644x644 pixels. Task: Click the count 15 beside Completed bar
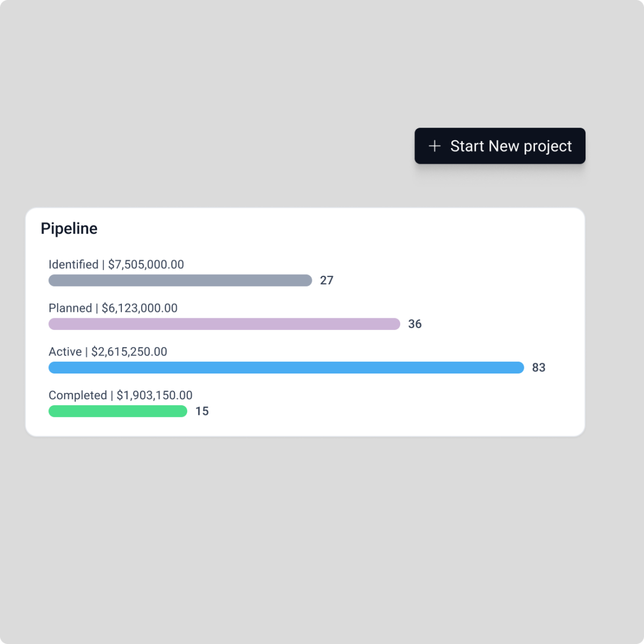coord(202,411)
